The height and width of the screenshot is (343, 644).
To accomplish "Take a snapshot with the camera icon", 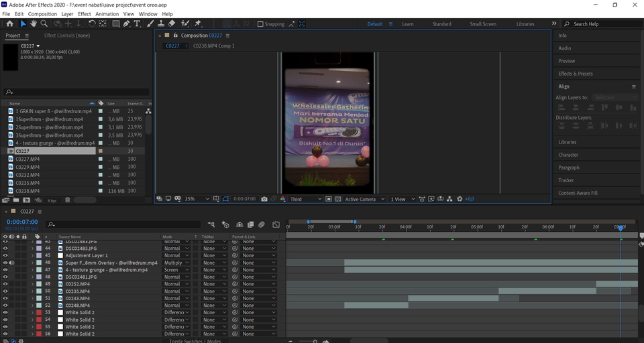I will (x=264, y=199).
